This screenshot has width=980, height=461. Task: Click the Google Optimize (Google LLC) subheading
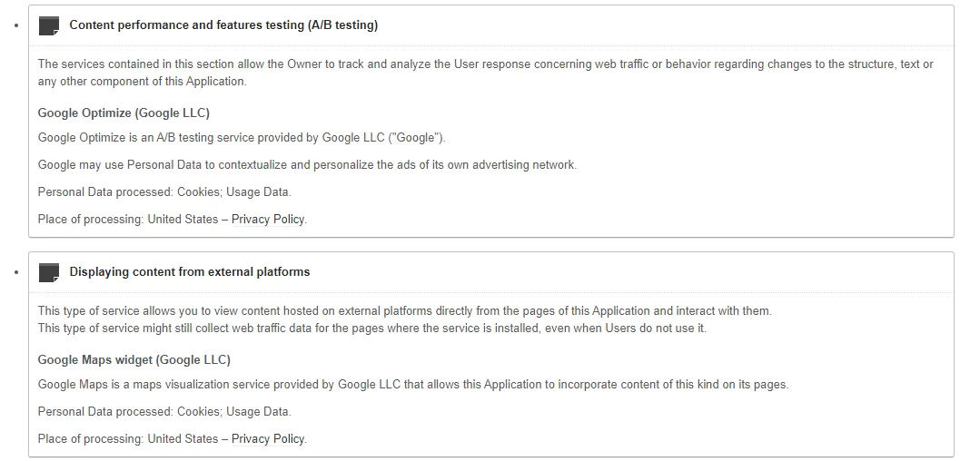tap(124, 113)
